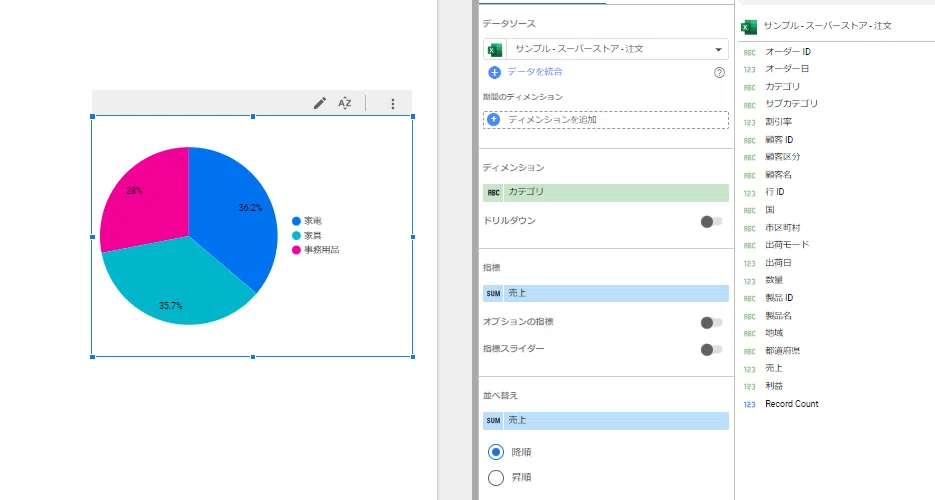The width and height of the screenshot is (935, 500).
Task: Click the ディメンションを追加 box
Action: click(606, 120)
